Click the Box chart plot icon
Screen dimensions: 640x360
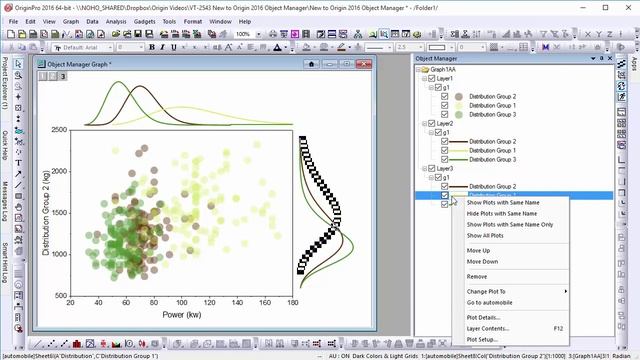(x=103, y=344)
